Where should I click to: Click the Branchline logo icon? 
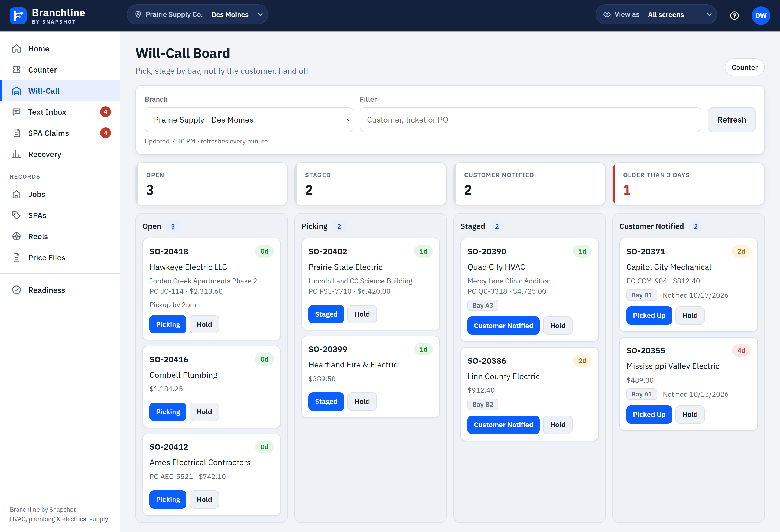(18, 15)
